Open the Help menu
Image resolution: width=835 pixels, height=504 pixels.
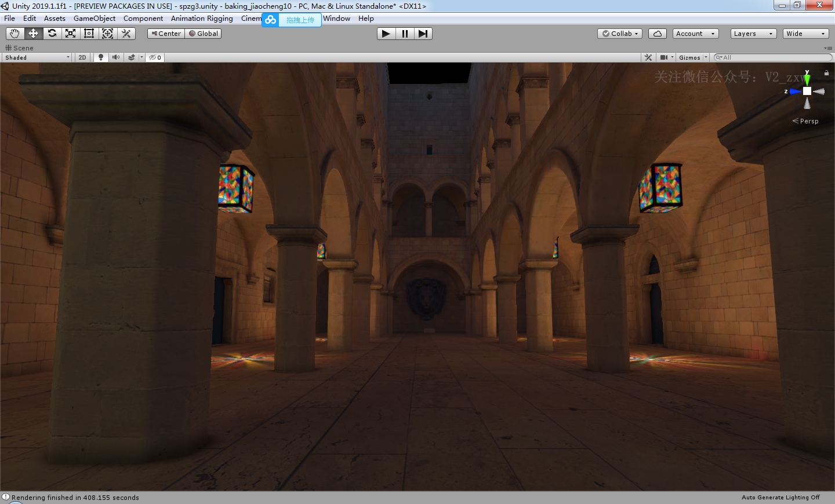click(366, 19)
